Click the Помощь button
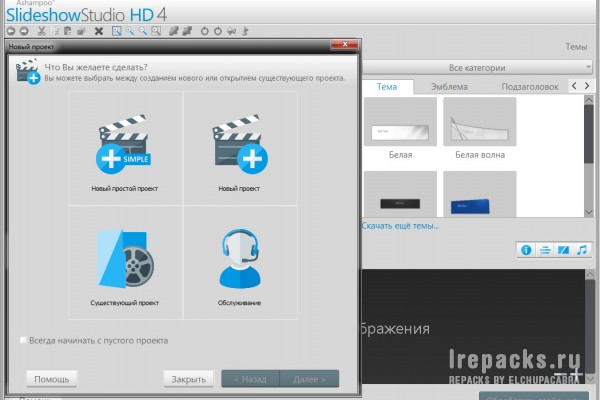600x400 pixels. pos(52,379)
